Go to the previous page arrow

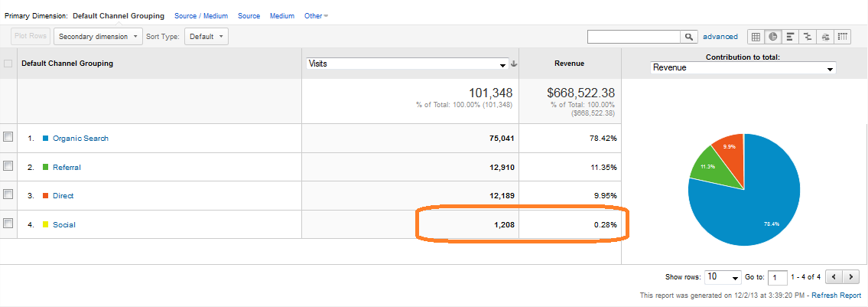pos(834,277)
